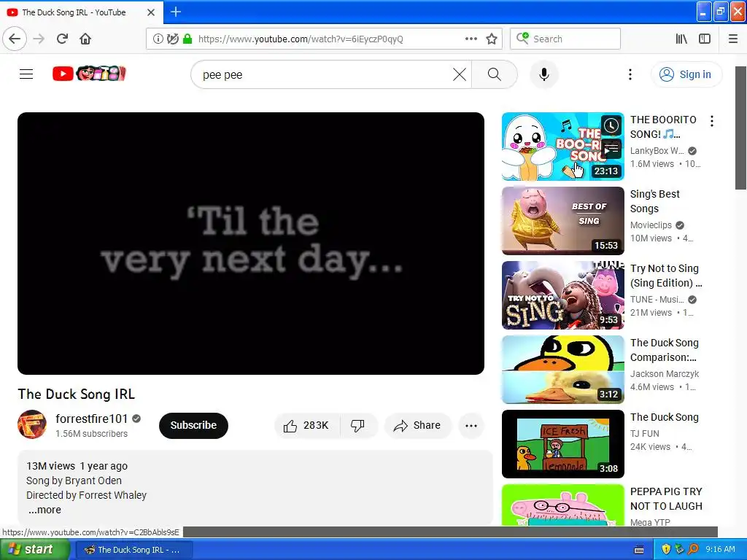
Task: Open The Duck Song by TJ FUN thumbnail
Action: (562, 444)
